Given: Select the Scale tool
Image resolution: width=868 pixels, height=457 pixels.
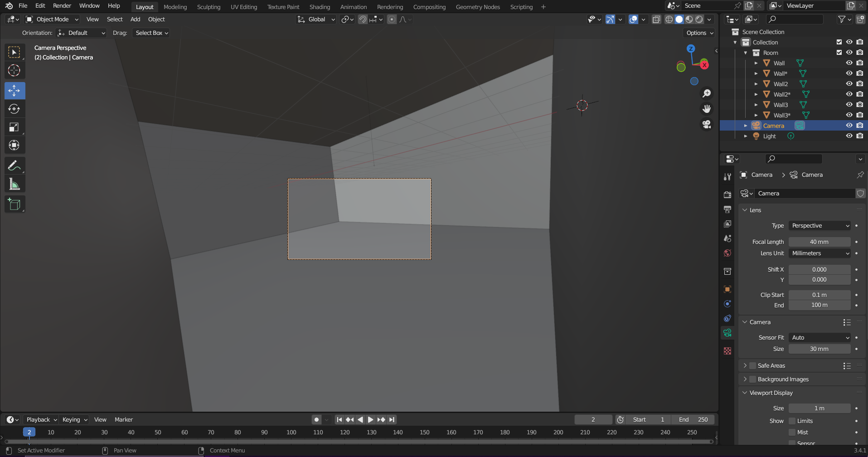Looking at the screenshot, I should pyautogui.click(x=15, y=127).
